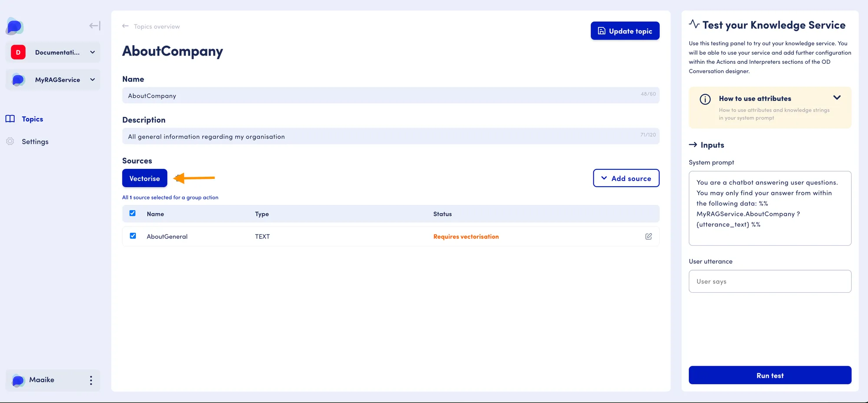Click the TEXT type cell of AboutGeneral
Viewport: 868px width, 403px height.
point(263,237)
